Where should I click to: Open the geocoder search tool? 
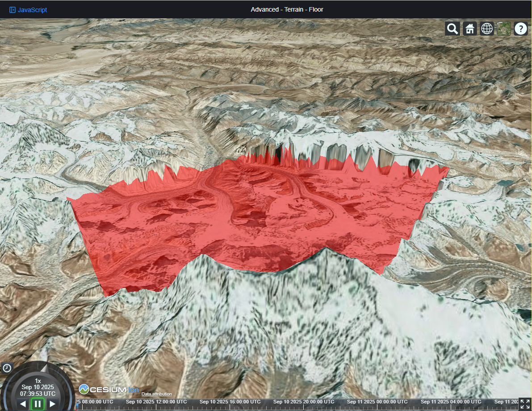[452, 29]
